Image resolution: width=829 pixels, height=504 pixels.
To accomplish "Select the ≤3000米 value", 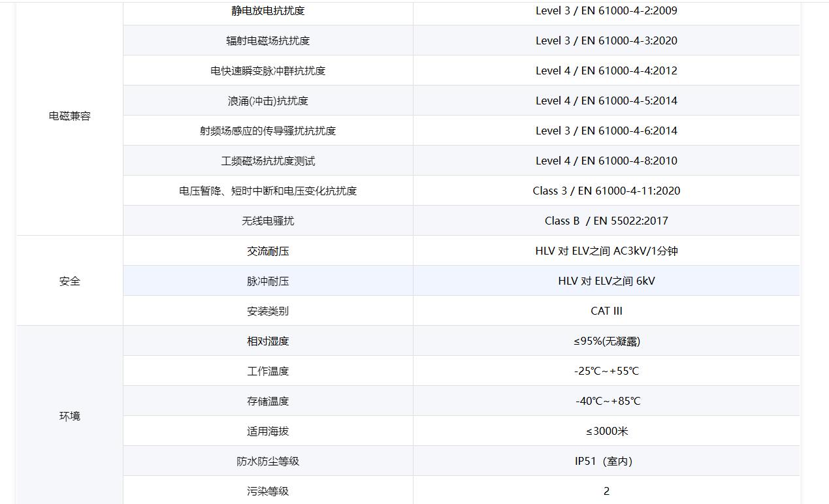I will [606, 431].
